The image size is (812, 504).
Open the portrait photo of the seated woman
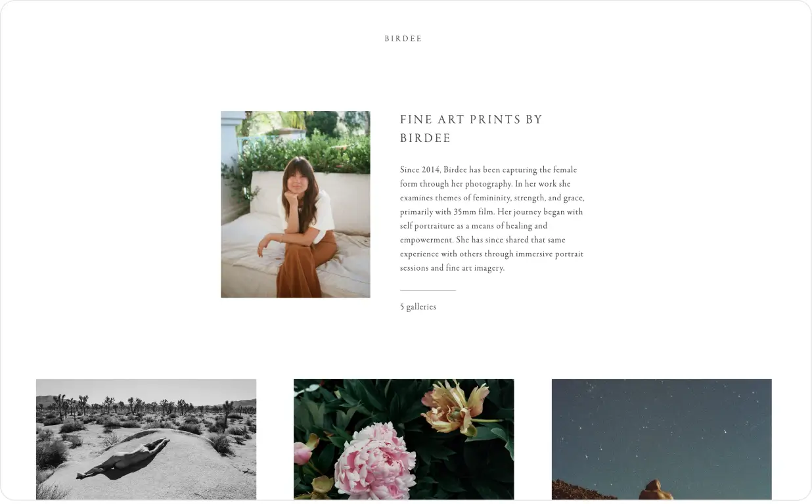296,204
